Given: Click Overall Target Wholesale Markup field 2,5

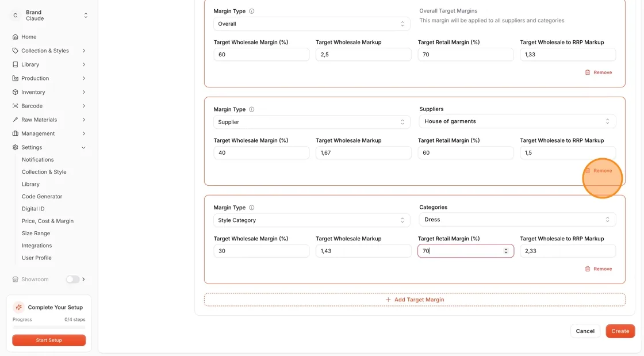Looking at the screenshot, I should coord(363,55).
